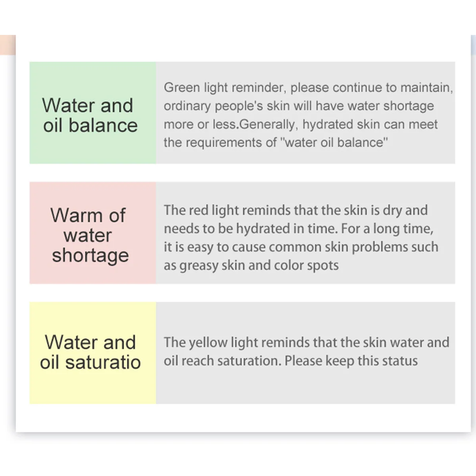The image size is (476, 476).
Task: Select the "needs to be hydrated" line
Action: click(x=298, y=228)
